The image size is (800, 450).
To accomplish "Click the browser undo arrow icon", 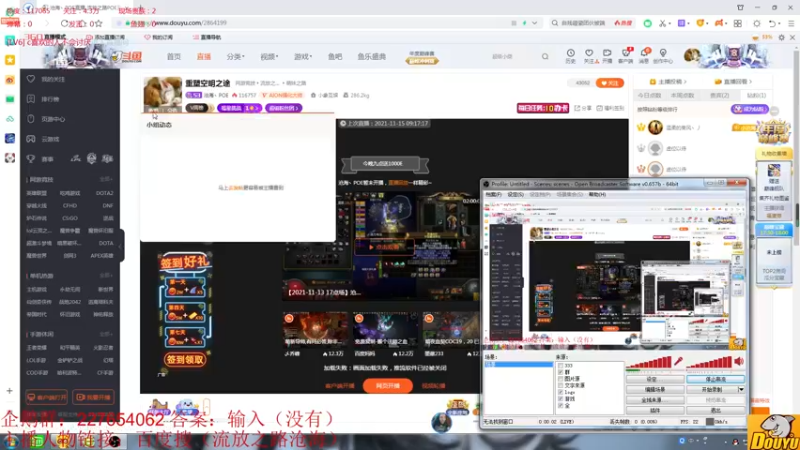I will (x=772, y=23).
